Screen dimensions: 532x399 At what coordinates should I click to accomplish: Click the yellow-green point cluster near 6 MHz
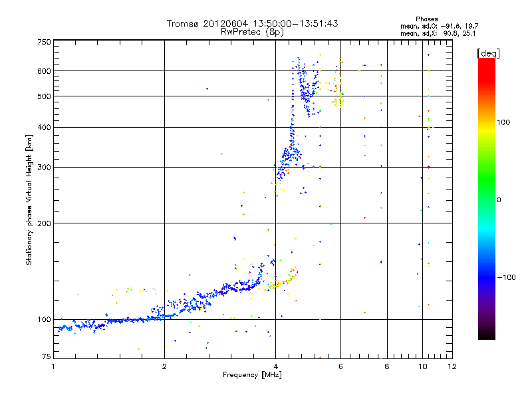(x=338, y=102)
